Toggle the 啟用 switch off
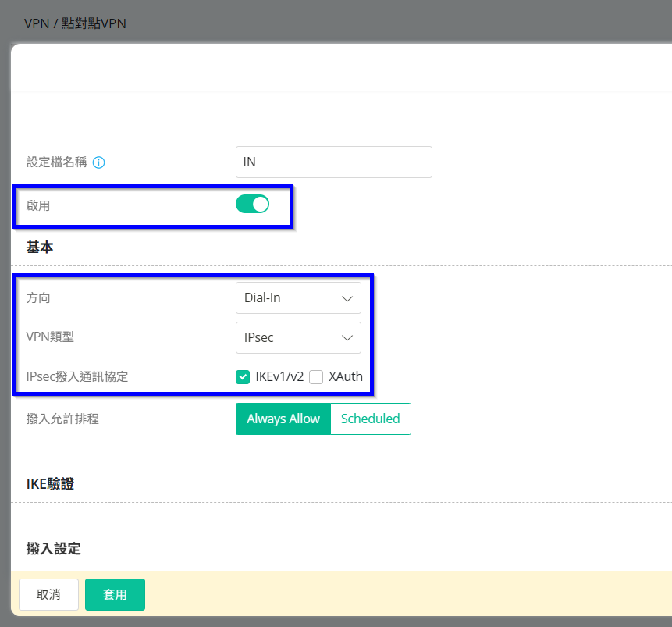Viewport: 672px width, 627px height. (x=252, y=205)
